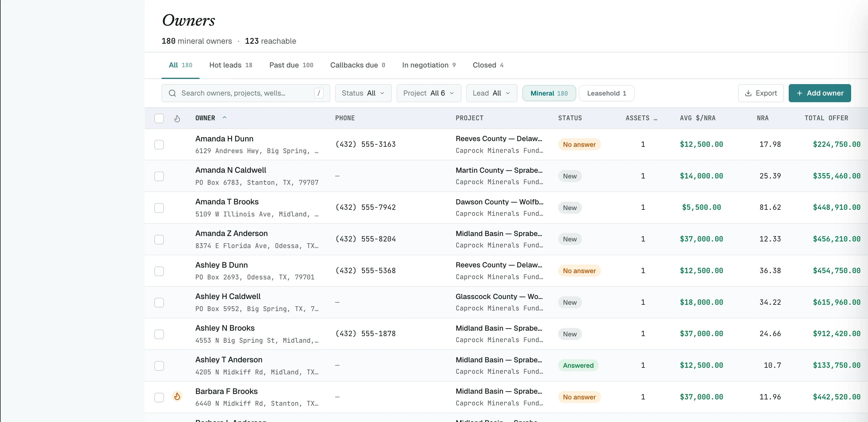Screen dimensions: 868x422
Task: Open owner Amanda Z Anderson
Action: point(231,233)
